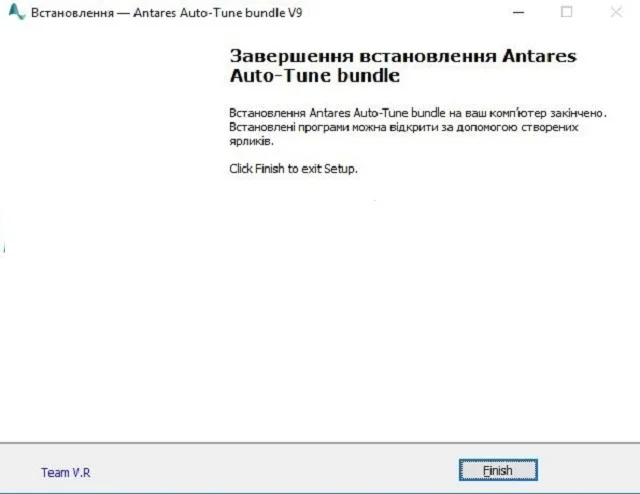Click the window title 'Встановлення — Antares Auto-Tune bundle V9'

pos(167,13)
